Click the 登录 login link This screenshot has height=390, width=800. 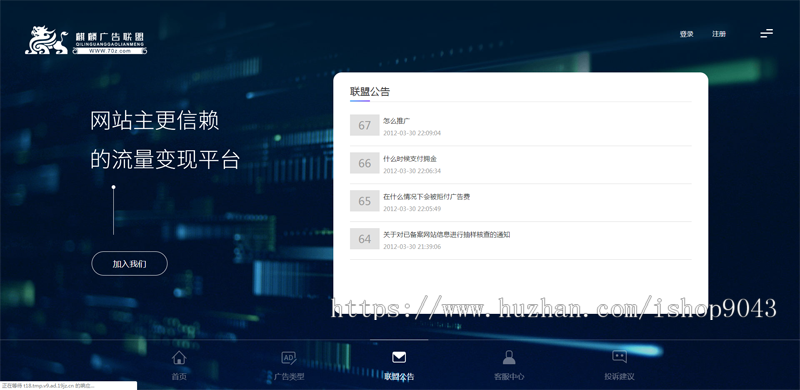click(x=686, y=34)
